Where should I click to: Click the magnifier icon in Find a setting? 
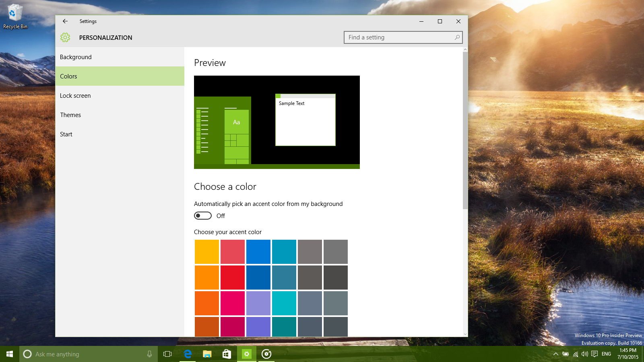pyautogui.click(x=457, y=37)
